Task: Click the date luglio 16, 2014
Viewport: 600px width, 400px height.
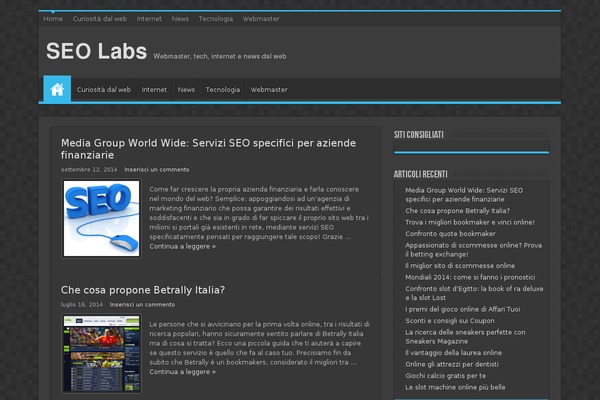Action: (x=82, y=305)
